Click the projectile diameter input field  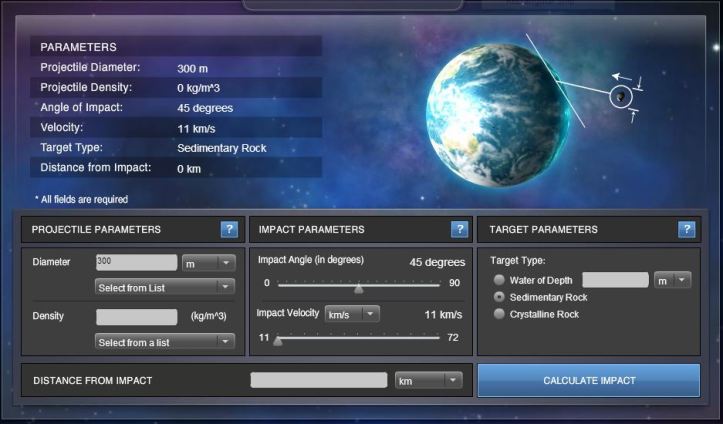pos(136,262)
